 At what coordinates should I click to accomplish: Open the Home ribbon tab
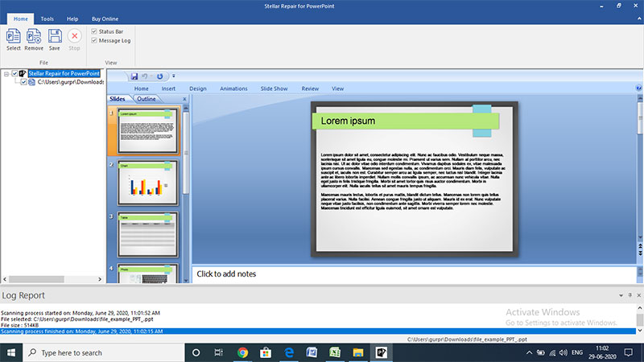(x=21, y=19)
